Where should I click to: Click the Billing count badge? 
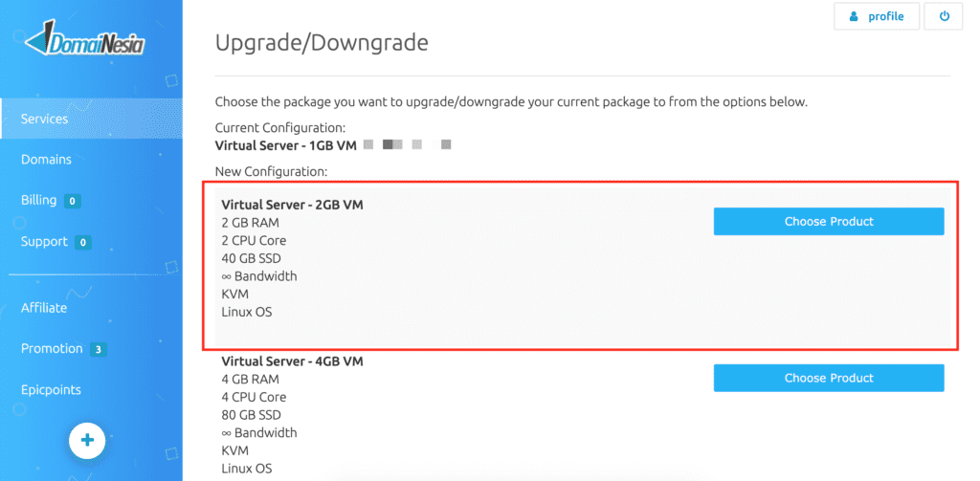pyautogui.click(x=73, y=201)
